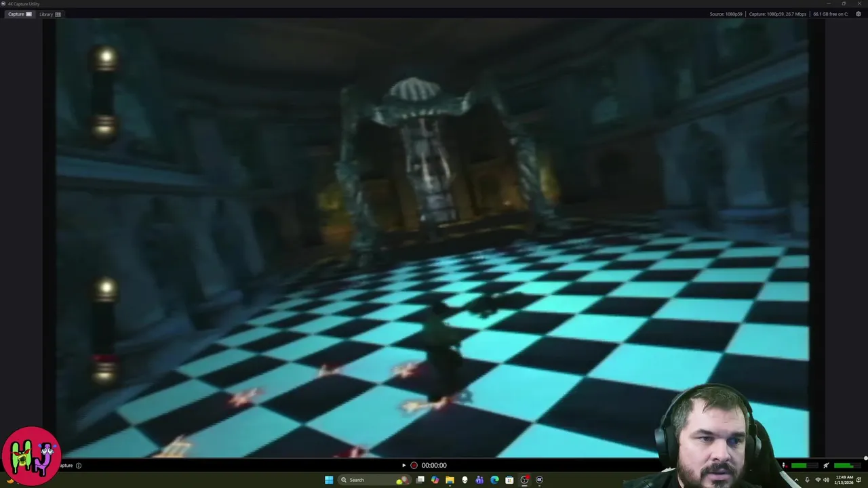The image size is (868, 488).
Task: Open the taskbar volume speaker icon
Action: 826,480
